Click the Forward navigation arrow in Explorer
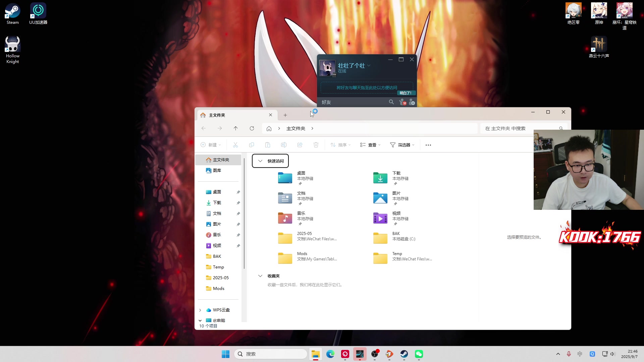Screen dimensions: 644x362 pos(220,128)
